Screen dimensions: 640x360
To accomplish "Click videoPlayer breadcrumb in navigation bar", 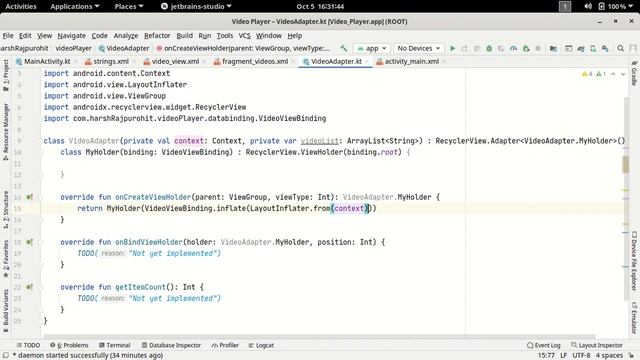I will point(73,48).
